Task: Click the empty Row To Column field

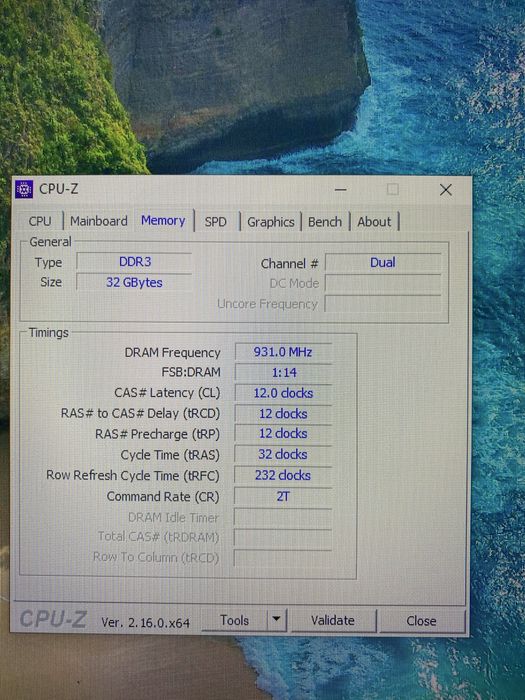Action: coord(283,558)
